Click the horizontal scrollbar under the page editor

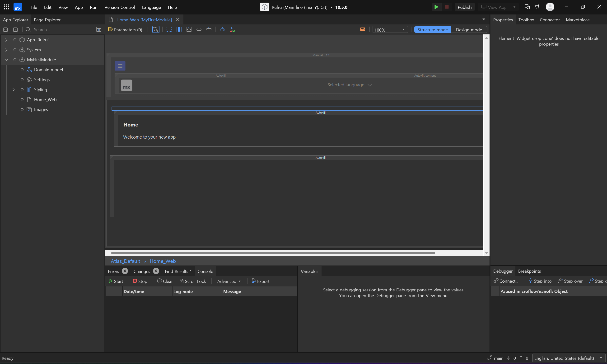point(273,253)
